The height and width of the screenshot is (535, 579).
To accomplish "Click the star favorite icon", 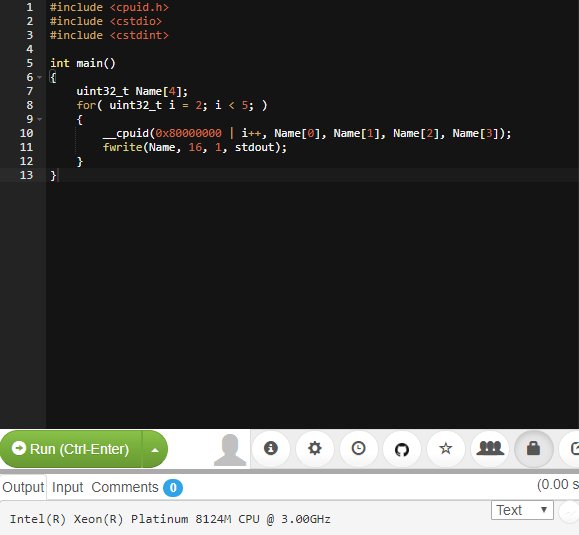I will (x=446, y=449).
